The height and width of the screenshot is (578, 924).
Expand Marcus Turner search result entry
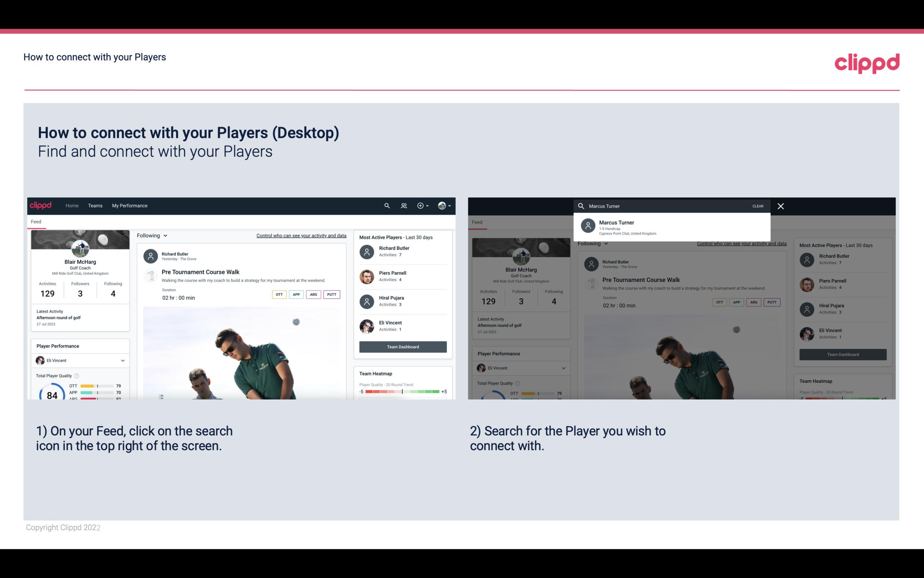(x=674, y=227)
